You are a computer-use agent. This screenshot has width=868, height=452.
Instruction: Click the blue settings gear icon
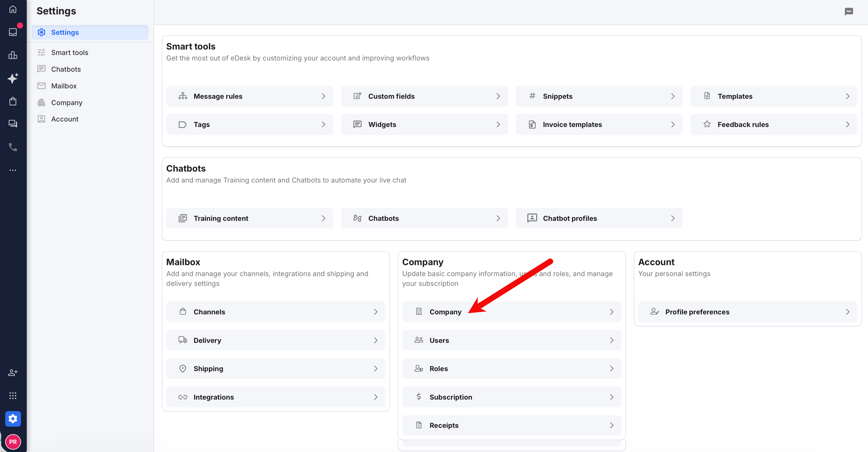13,419
